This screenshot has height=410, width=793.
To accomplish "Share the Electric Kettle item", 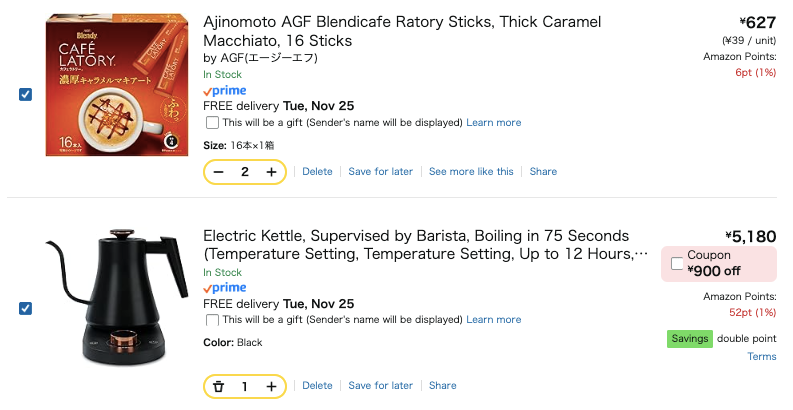I will pyautogui.click(x=442, y=386).
